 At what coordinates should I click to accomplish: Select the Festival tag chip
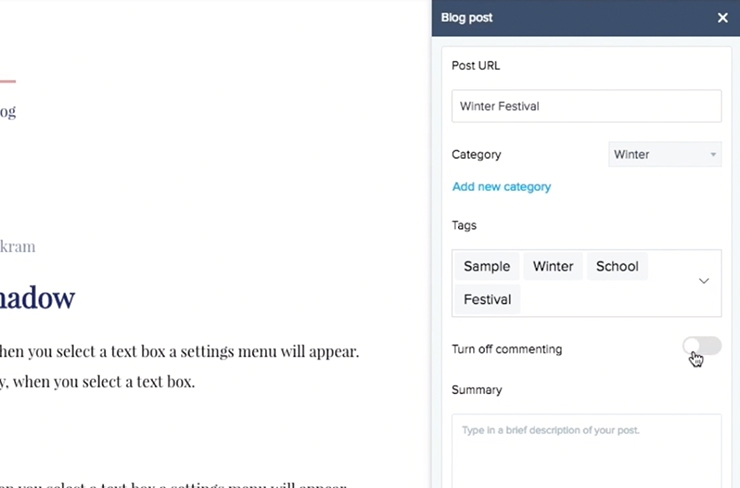click(x=487, y=299)
